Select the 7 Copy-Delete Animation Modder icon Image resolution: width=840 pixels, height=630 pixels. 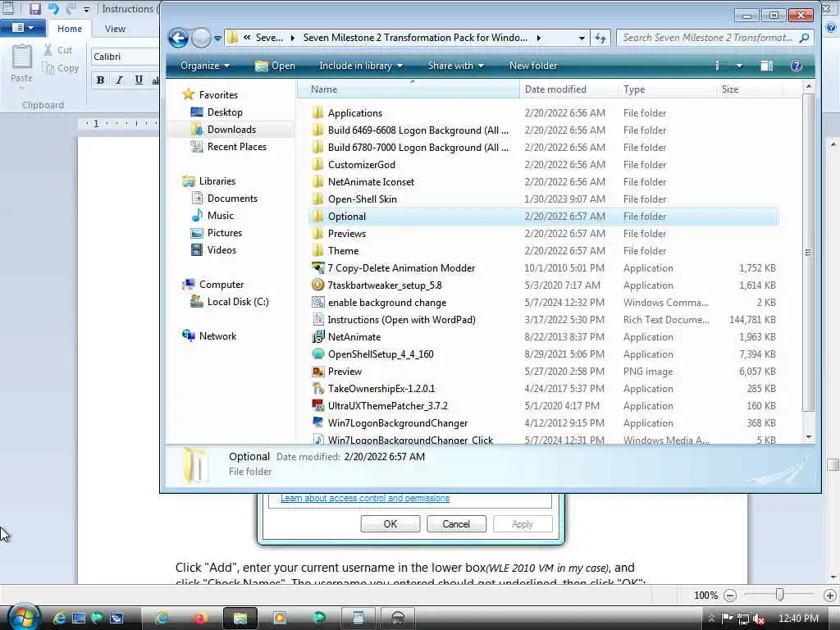coord(318,268)
